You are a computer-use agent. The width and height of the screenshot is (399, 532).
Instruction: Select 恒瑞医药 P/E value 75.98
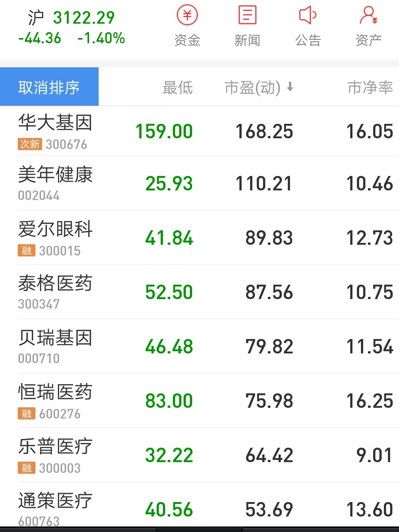269,401
